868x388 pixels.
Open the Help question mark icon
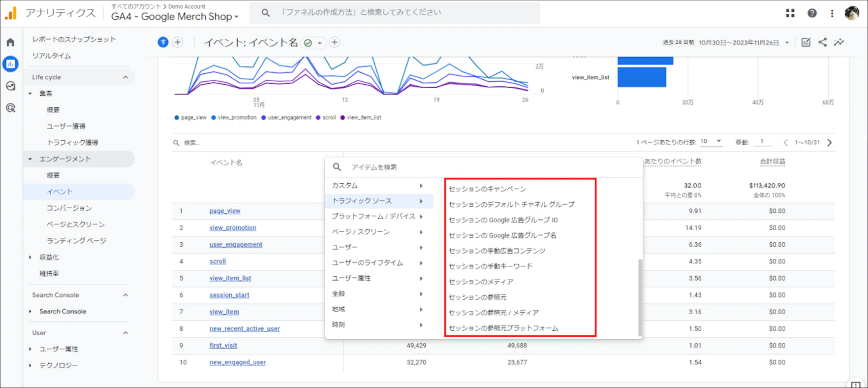tap(812, 13)
